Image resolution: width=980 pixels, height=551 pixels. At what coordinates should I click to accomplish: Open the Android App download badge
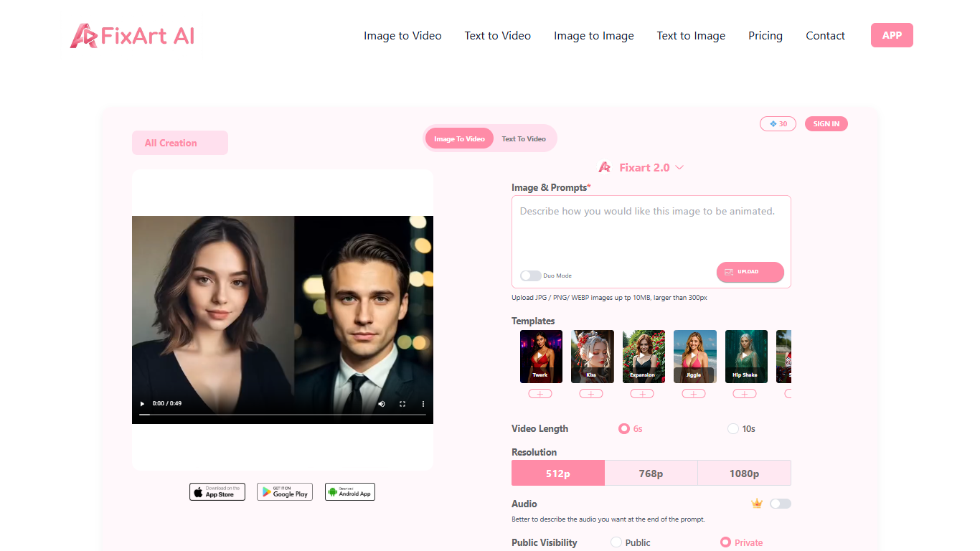click(350, 491)
